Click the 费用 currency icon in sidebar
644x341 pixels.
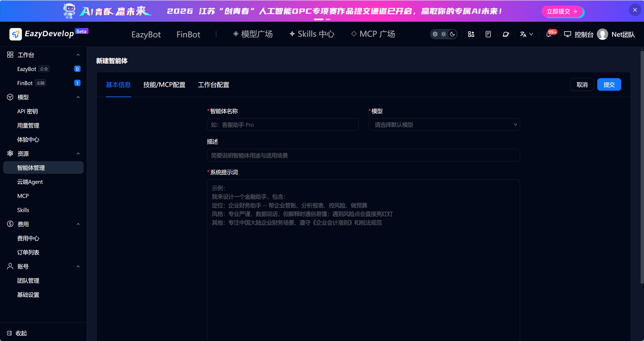tap(10, 224)
